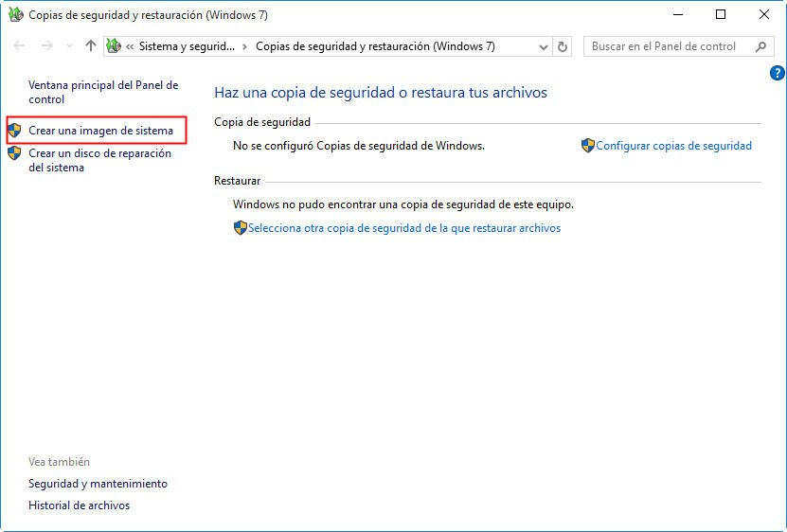Image resolution: width=787 pixels, height=532 pixels.
Task: Click 'Configurar copias de seguridad' link
Action: 673,146
